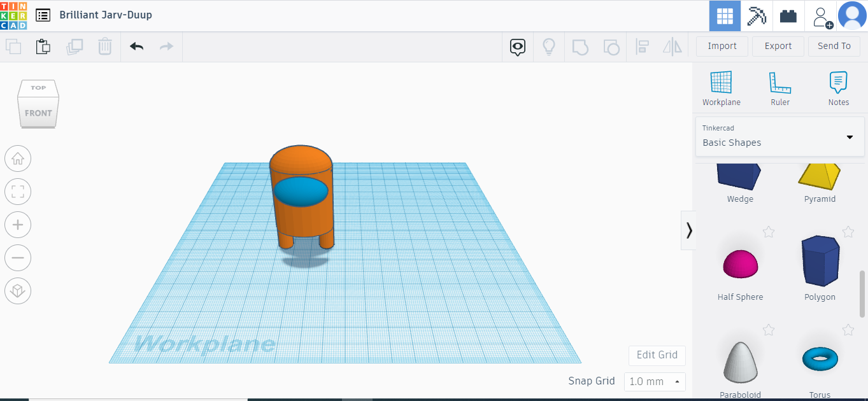
Task: Click the Edit Grid button
Action: tap(657, 355)
